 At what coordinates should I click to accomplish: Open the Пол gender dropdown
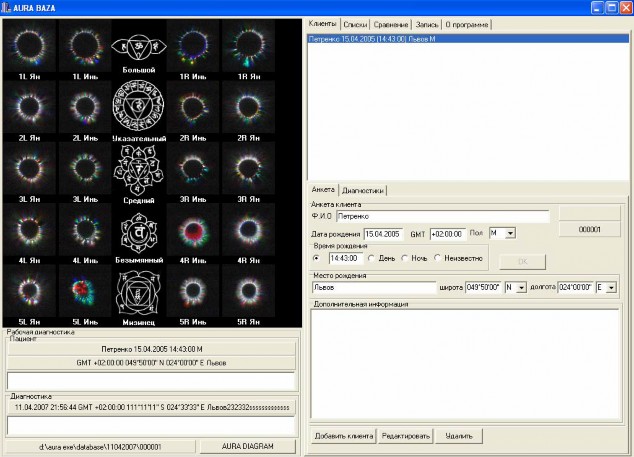click(x=510, y=233)
